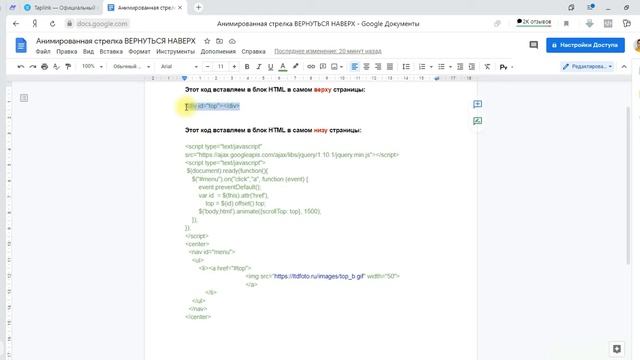Reload the page
This screenshot has height=360, width=640.
[52, 24]
